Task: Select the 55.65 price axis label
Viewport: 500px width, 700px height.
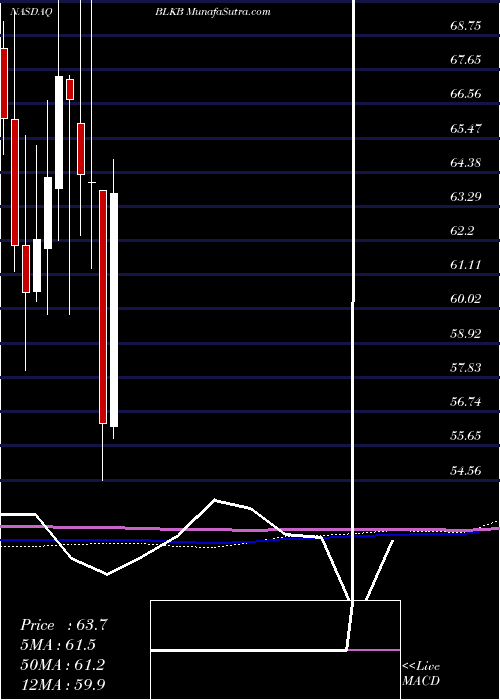Action: 466,436
